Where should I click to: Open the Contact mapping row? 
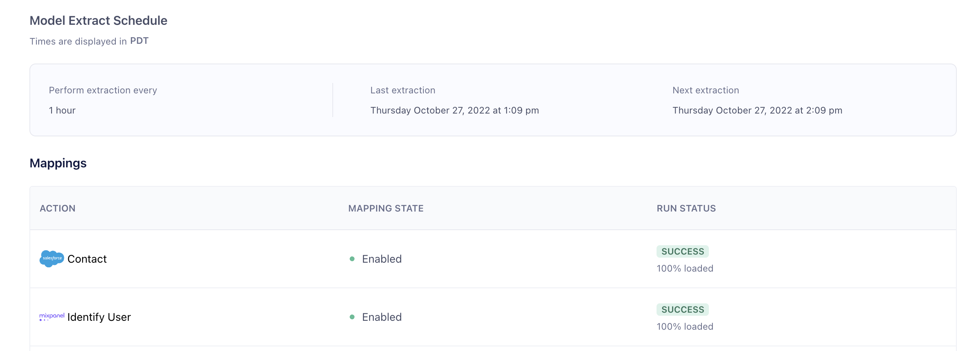87,259
